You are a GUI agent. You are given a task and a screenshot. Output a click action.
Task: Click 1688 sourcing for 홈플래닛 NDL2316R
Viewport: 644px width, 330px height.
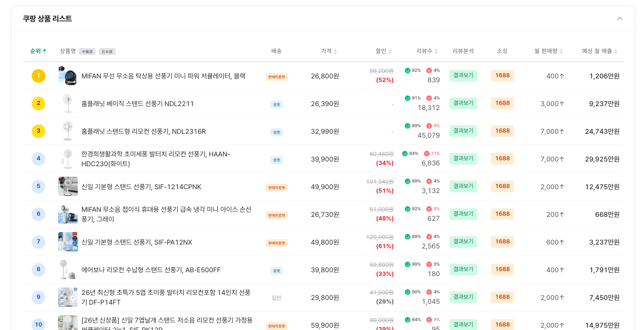point(502,131)
